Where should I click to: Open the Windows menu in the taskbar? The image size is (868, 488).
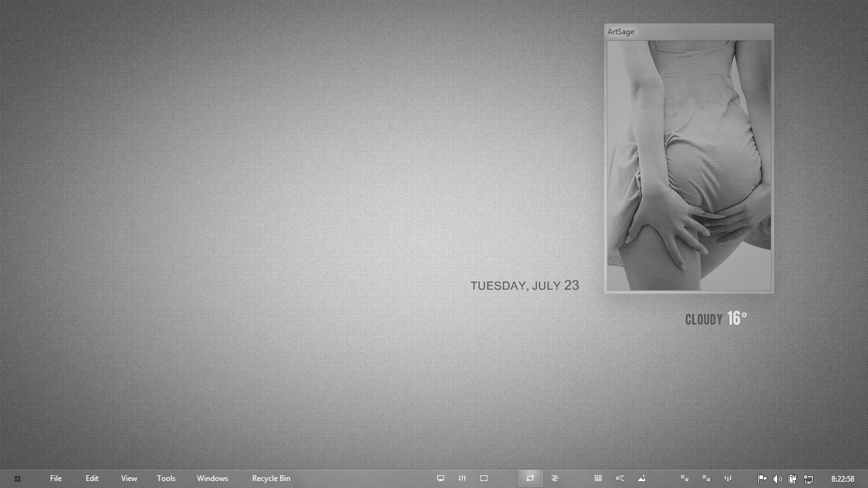tap(212, 478)
